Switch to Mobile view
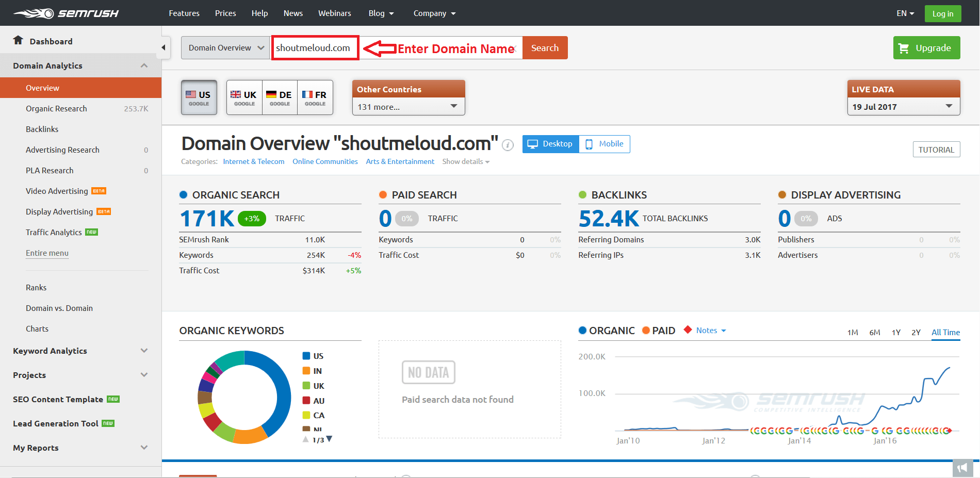This screenshot has width=980, height=478. [605, 144]
